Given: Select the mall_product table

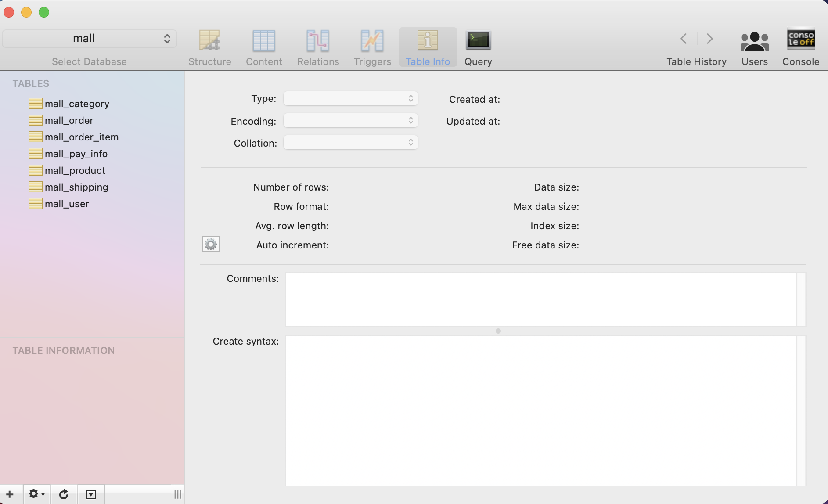Looking at the screenshot, I should pyautogui.click(x=75, y=170).
